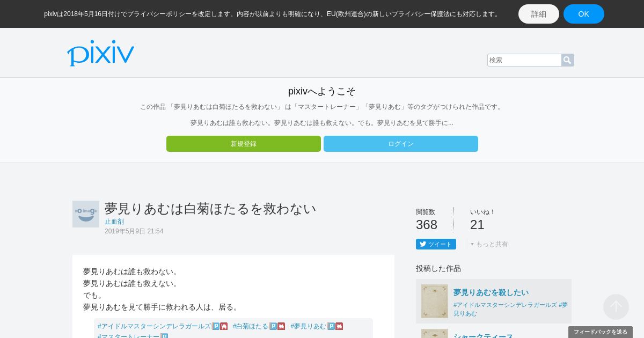Click the likes count 21
644x338 pixels.
(x=478, y=225)
